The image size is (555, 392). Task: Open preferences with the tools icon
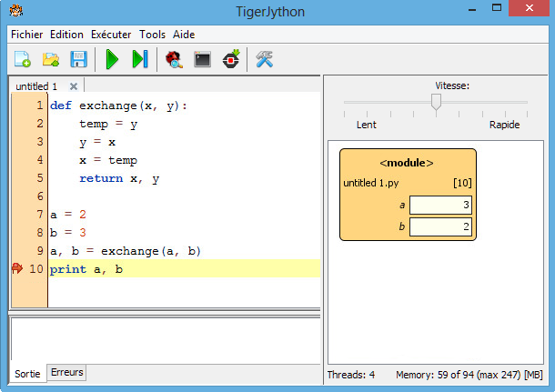[x=264, y=60]
